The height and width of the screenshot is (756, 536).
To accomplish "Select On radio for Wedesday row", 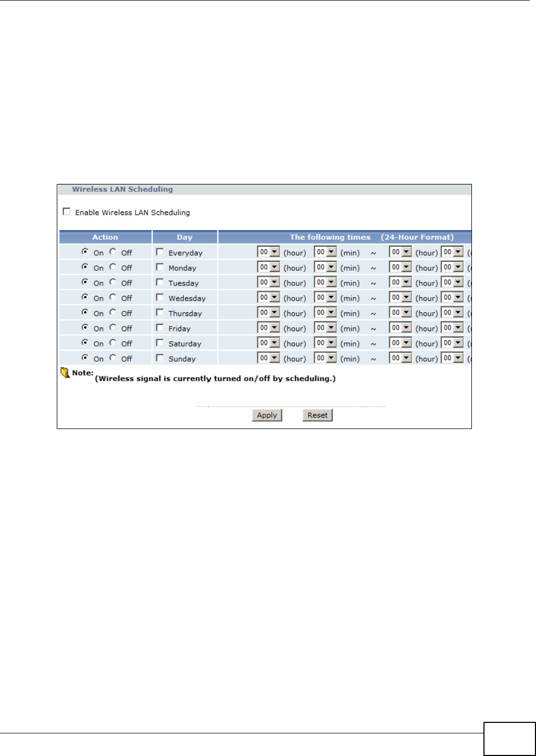I will tap(85, 297).
